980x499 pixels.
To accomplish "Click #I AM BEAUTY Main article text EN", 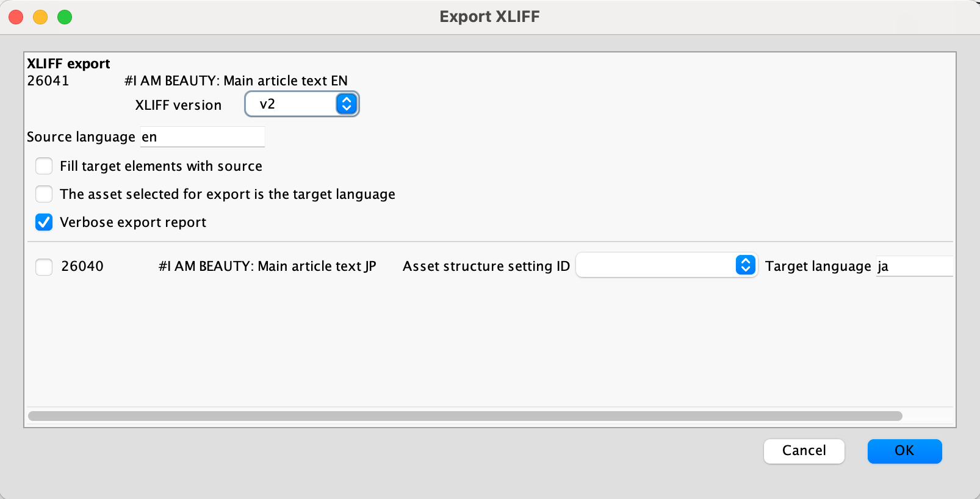I will [236, 81].
